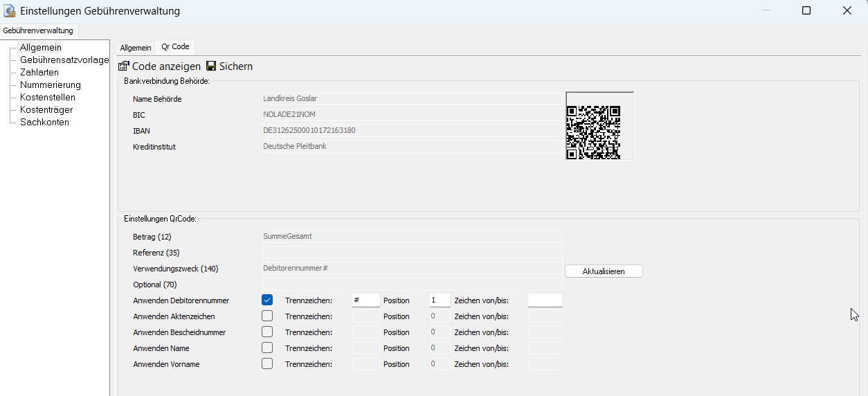Uncheck Anwenden Debitorennummer checkbox
This screenshot has height=396, width=868.
click(267, 300)
